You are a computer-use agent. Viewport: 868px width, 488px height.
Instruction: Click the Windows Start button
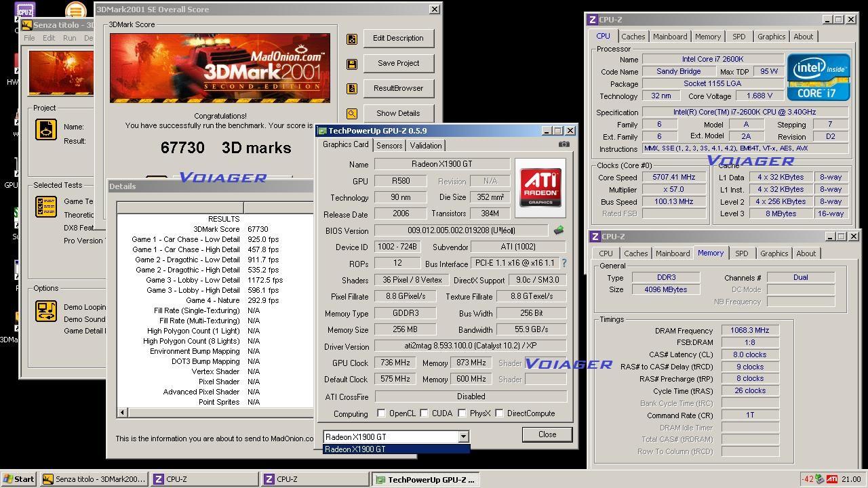18,479
